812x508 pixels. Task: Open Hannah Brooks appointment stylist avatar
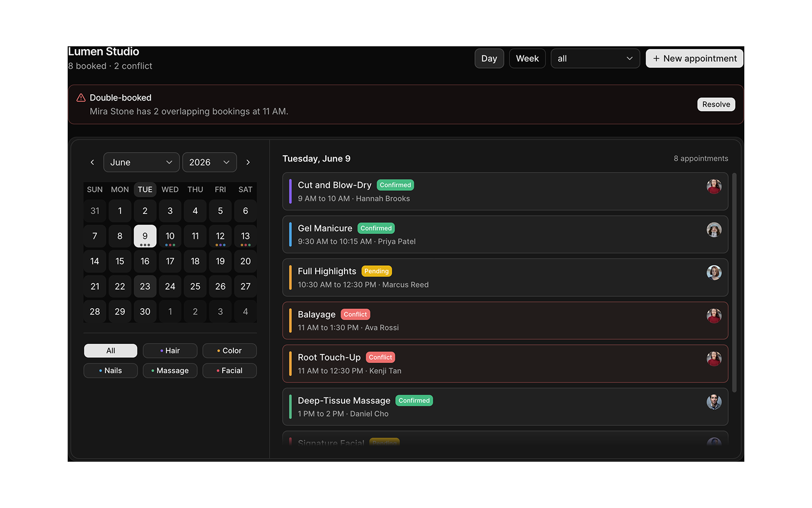tap(714, 186)
